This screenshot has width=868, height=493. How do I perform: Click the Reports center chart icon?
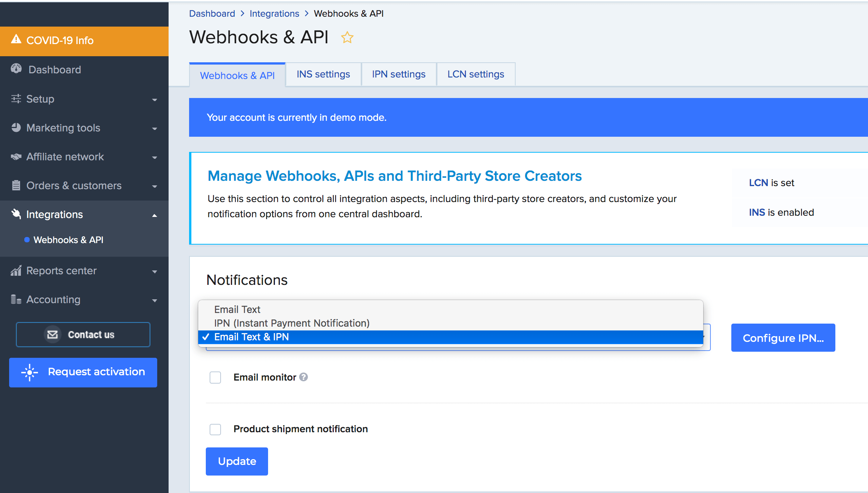pos(16,270)
